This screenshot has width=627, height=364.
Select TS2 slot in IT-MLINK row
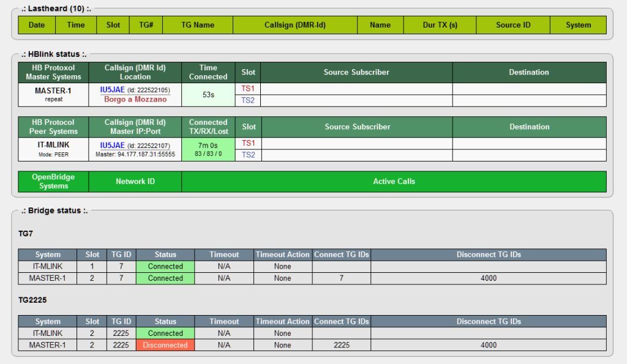[x=249, y=155]
